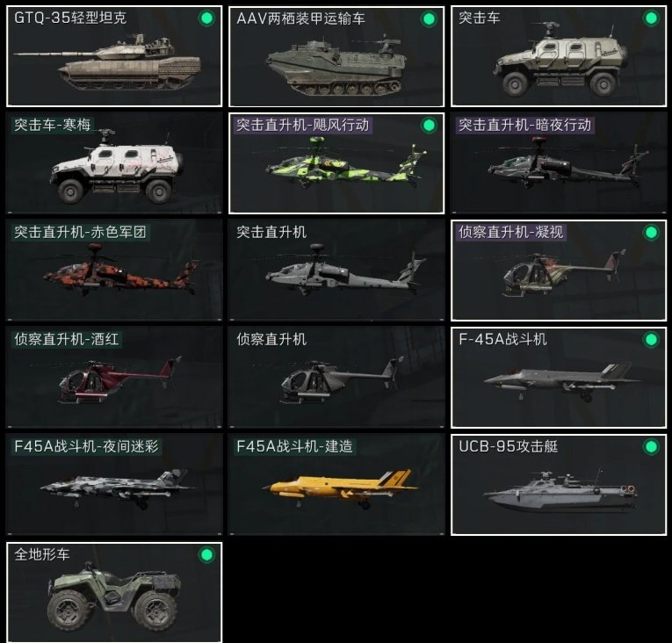The image size is (672, 643).
Task: Select the default 突击直升机 card
Action: point(336,271)
